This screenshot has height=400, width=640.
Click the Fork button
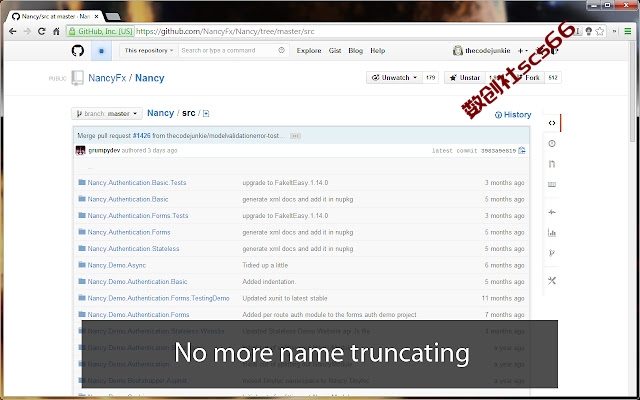pyautogui.click(x=529, y=78)
